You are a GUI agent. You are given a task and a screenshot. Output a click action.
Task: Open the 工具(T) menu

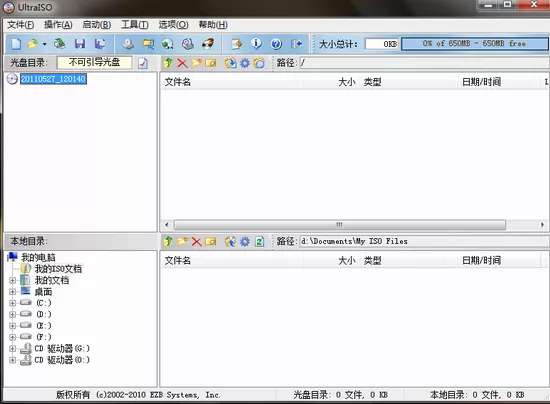[135, 25]
